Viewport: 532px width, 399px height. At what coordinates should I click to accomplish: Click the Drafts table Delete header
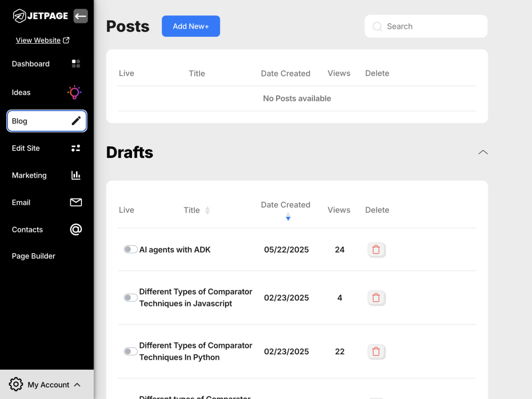pos(377,210)
